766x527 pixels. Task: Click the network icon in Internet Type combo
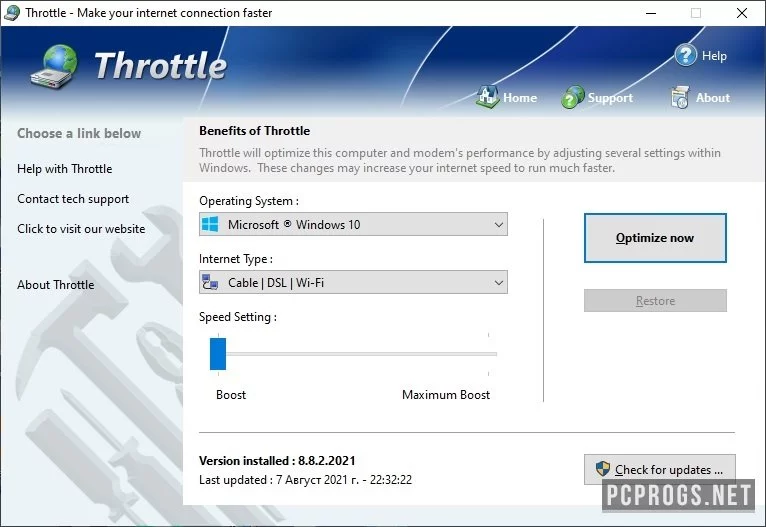210,282
